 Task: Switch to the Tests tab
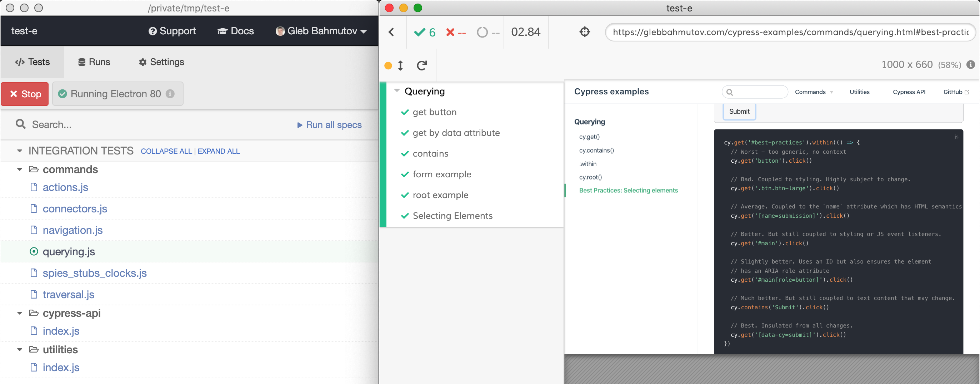pyautogui.click(x=32, y=62)
